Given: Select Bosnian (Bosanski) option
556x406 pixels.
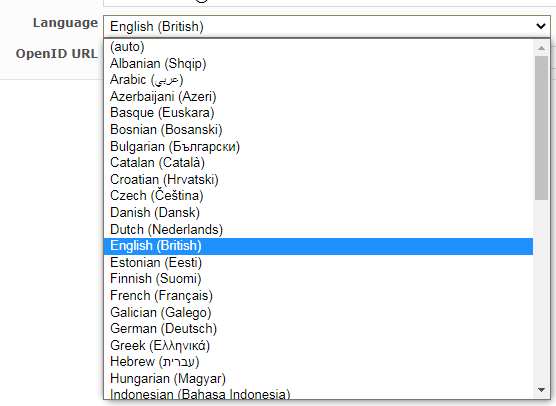Looking at the screenshot, I should tap(318, 129).
